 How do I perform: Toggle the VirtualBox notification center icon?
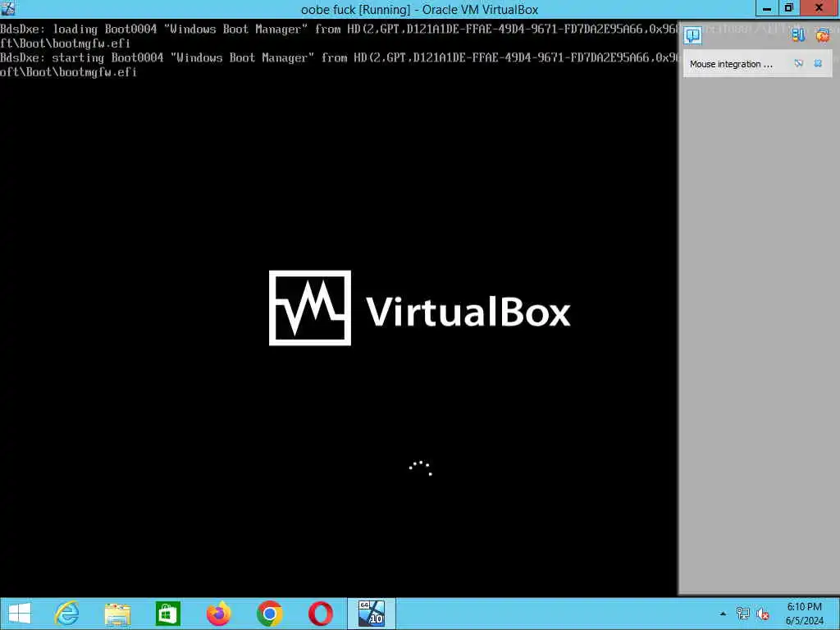tap(692, 35)
